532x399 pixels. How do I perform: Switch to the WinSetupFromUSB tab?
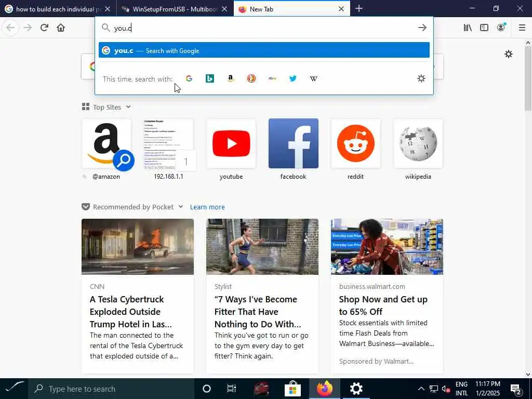175,9
